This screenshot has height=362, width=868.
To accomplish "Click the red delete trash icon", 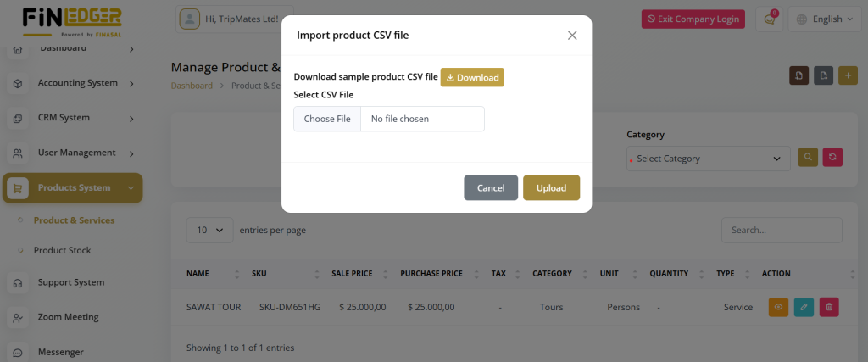I will (x=829, y=307).
